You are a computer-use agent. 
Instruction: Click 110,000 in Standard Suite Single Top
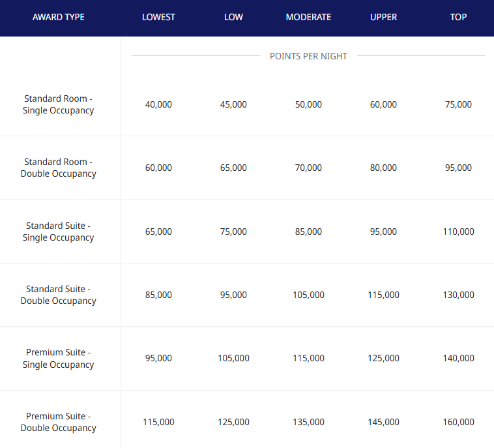click(x=458, y=231)
